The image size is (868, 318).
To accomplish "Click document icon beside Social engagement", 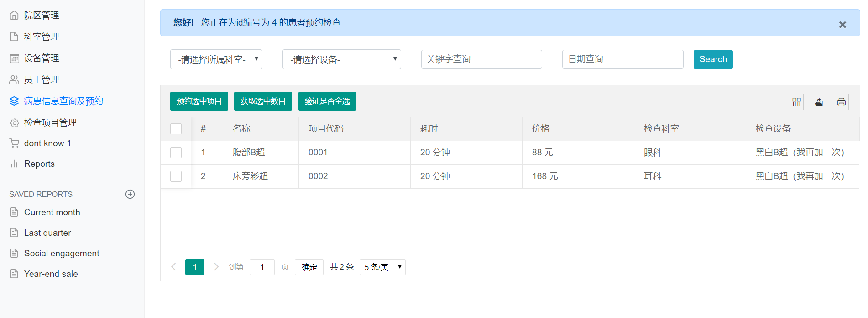I will pos(14,253).
